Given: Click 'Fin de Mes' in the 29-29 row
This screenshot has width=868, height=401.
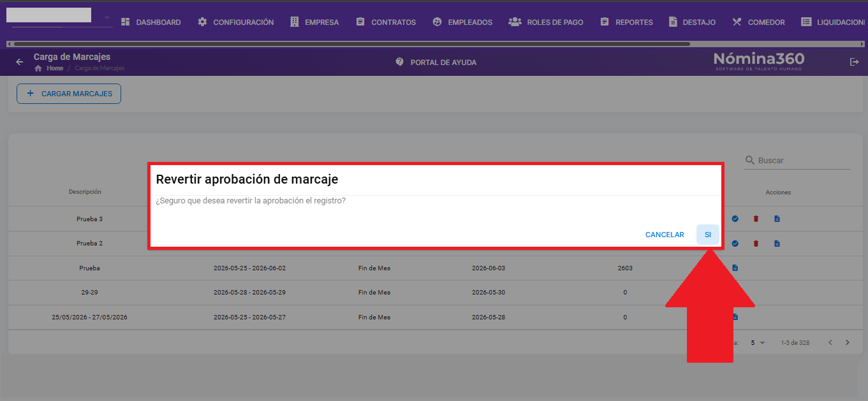Looking at the screenshot, I should 374,293.
